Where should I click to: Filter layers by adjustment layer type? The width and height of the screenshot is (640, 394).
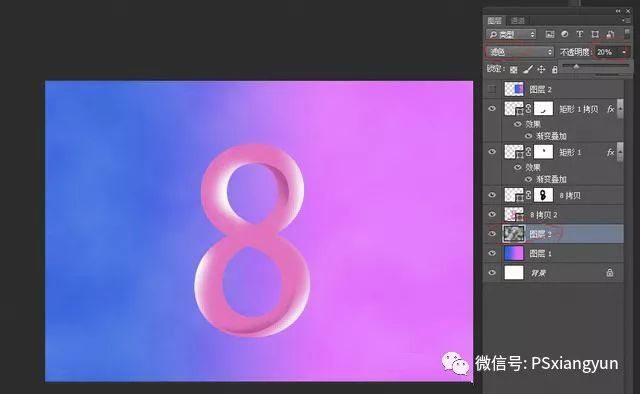coord(564,34)
